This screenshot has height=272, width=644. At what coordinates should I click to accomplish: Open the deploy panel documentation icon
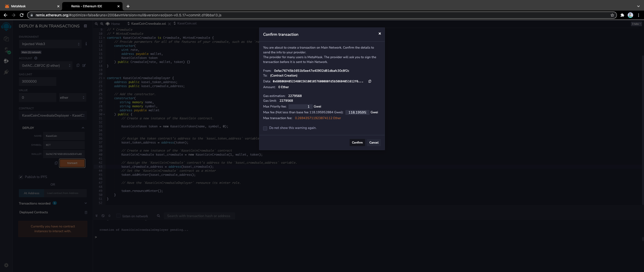point(86,26)
